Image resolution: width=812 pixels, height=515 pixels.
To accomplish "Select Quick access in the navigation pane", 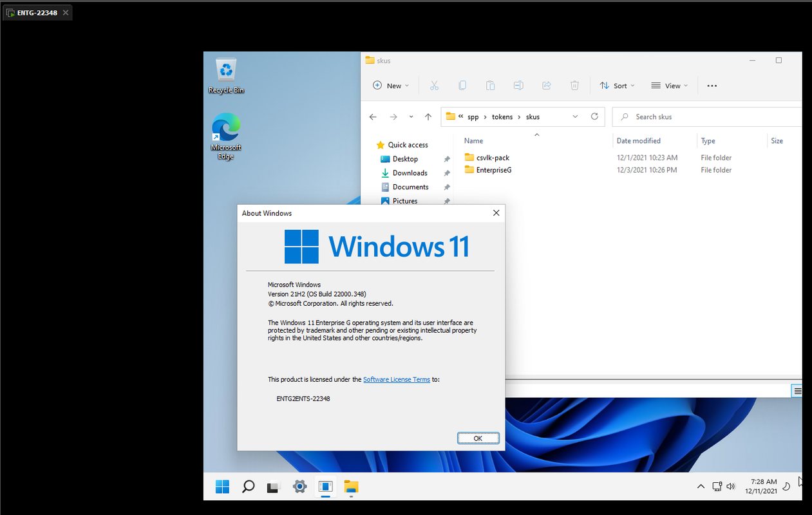I will (408, 145).
